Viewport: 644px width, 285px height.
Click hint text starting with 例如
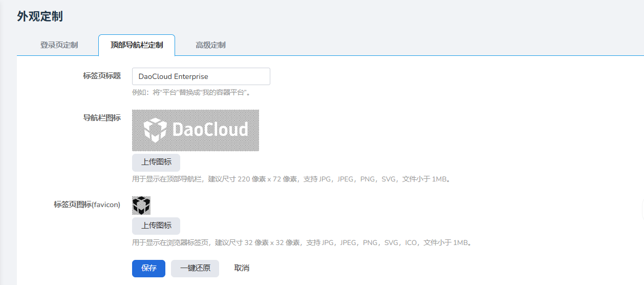[192, 93]
